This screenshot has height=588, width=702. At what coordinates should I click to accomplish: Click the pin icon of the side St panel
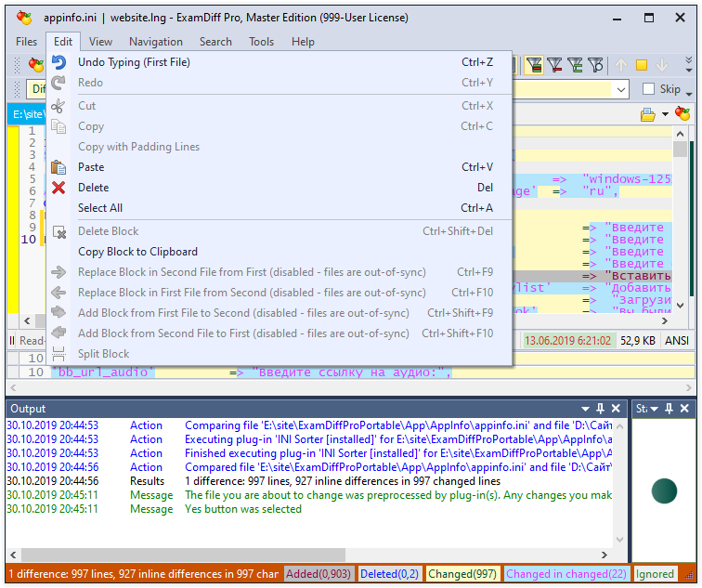coord(669,409)
